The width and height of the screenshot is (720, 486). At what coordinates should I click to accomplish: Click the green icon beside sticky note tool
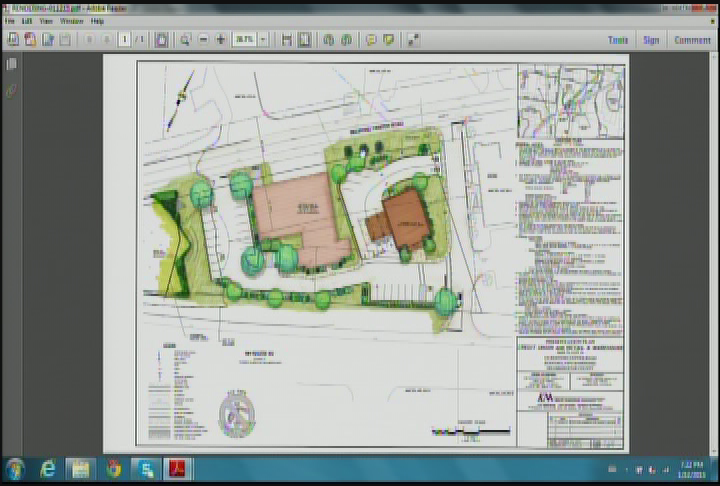click(347, 40)
